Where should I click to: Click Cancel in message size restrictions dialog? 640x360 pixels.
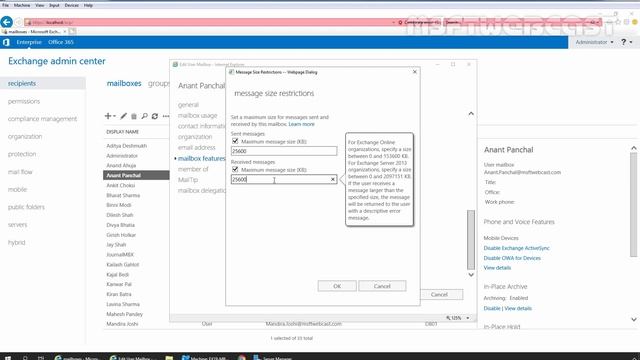pos(382,286)
